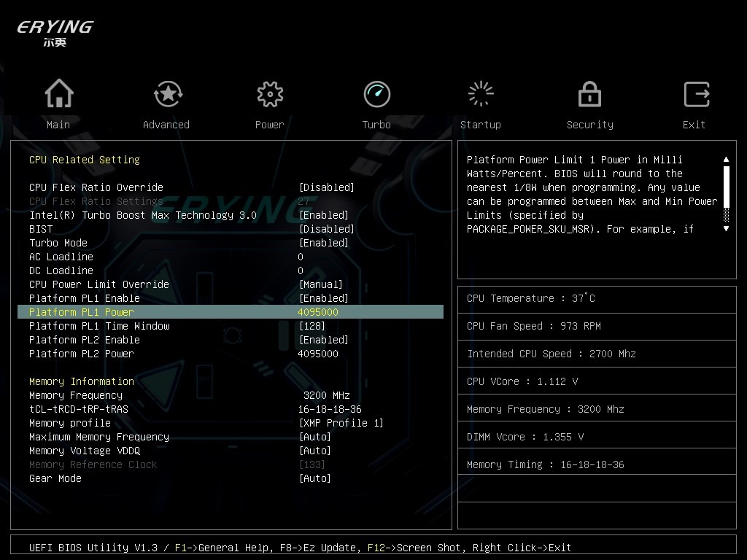Viewport: 747px width, 560px height.
Task: Switch to the Security tab label
Action: coord(589,125)
